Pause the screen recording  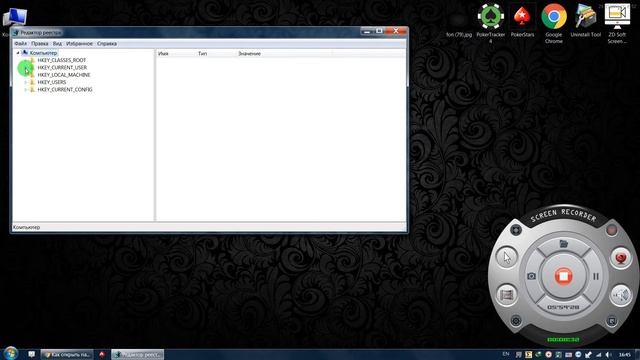(596, 276)
